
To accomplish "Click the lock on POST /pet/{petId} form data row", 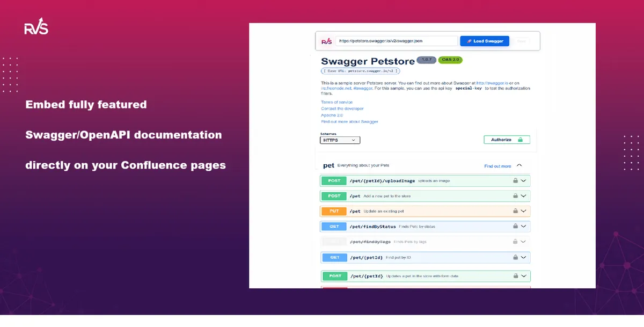I will (515, 276).
